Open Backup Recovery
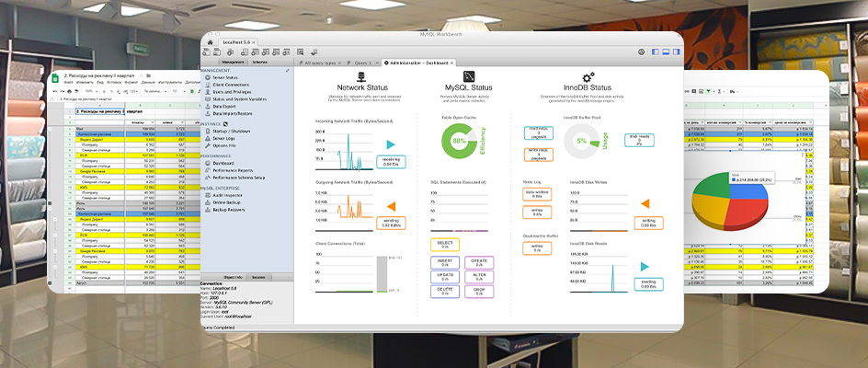The height and width of the screenshot is (368, 868). pos(224,210)
